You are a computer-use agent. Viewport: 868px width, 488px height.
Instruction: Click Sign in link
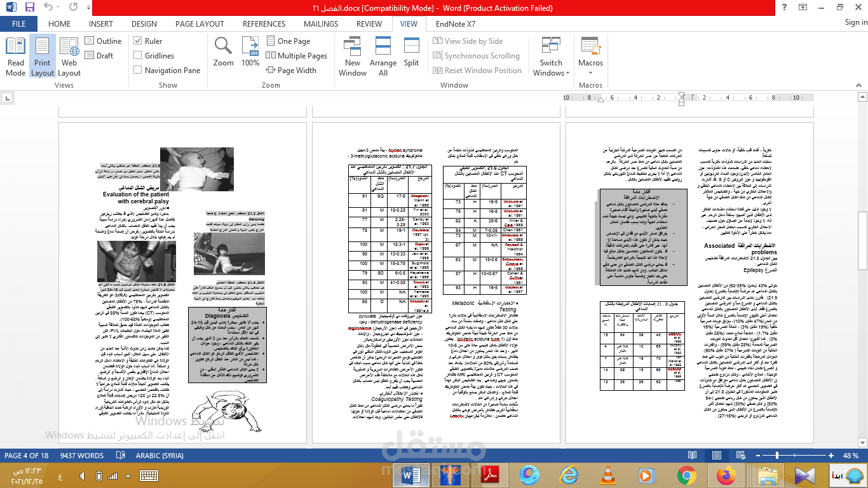point(856,22)
